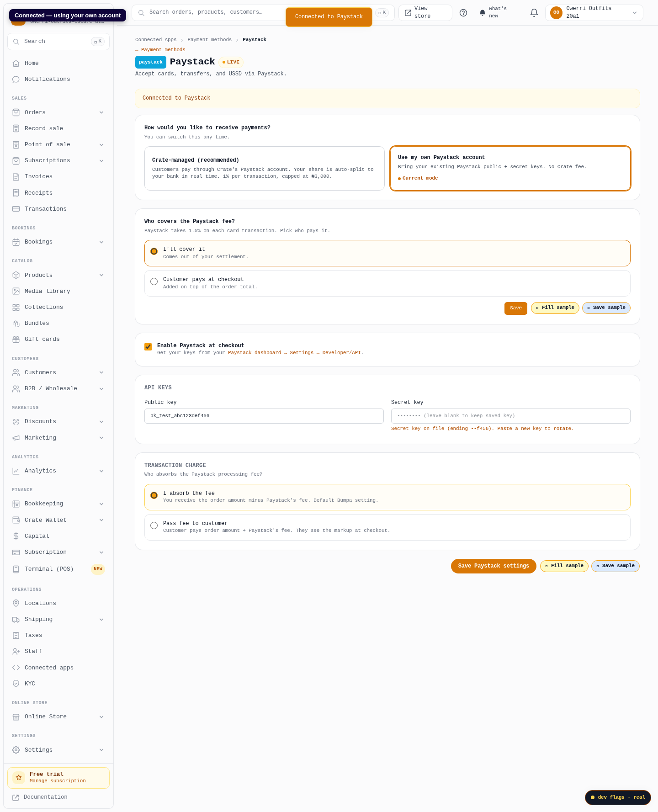This screenshot has height=812, width=658.
Task: Select "Customer pays at checkout" radio
Action: coord(154,281)
